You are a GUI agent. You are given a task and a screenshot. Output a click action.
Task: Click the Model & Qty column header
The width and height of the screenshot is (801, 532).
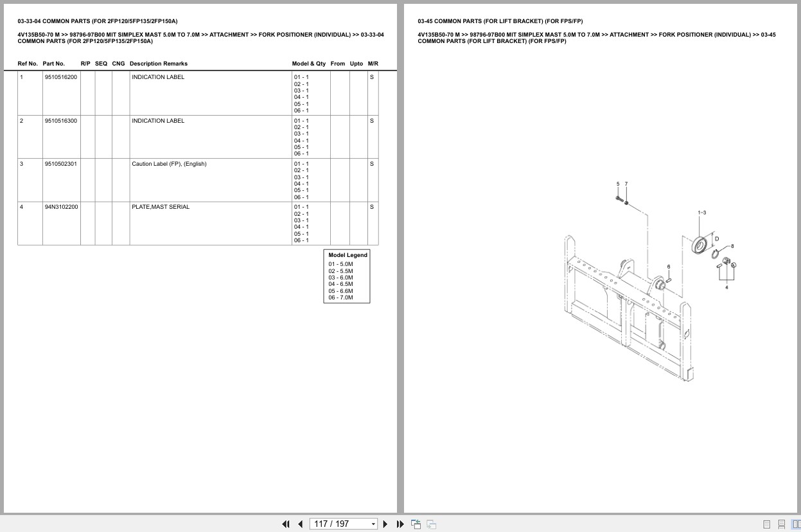[x=309, y=64]
